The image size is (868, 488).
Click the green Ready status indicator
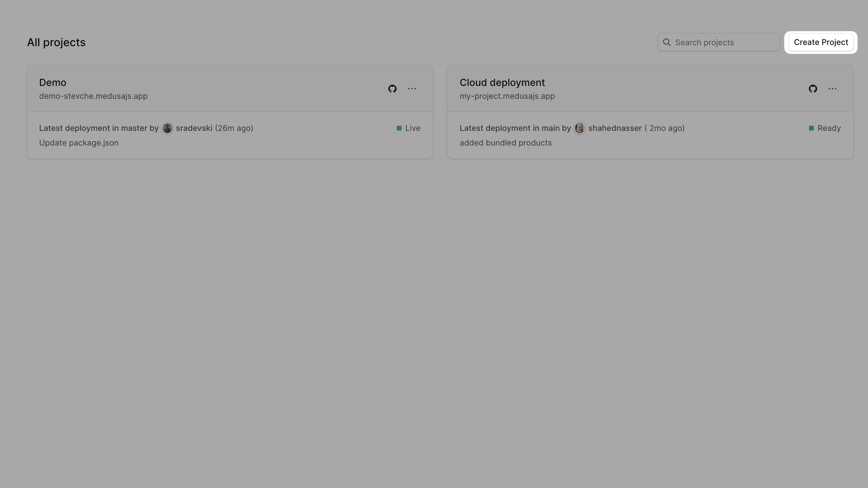click(x=811, y=128)
